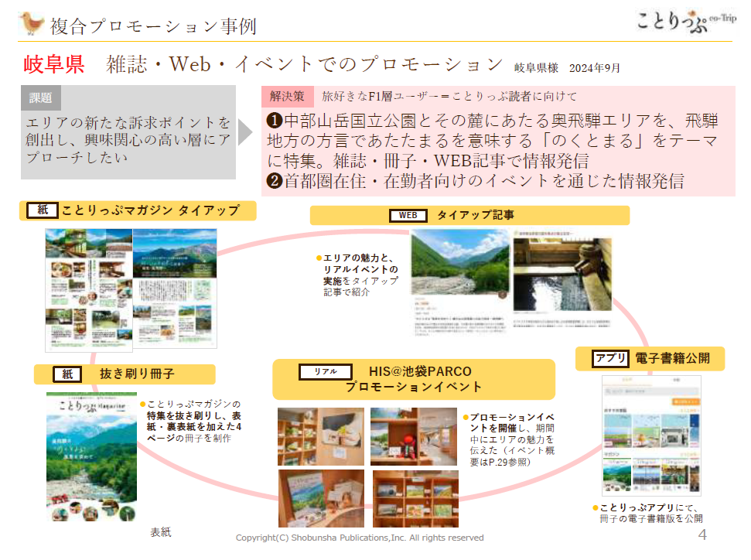The height and width of the screenshot is (560, 751).
Task: Open the ことりっぷ Magazine booklet cover image
Action: (x=91, y=456)
